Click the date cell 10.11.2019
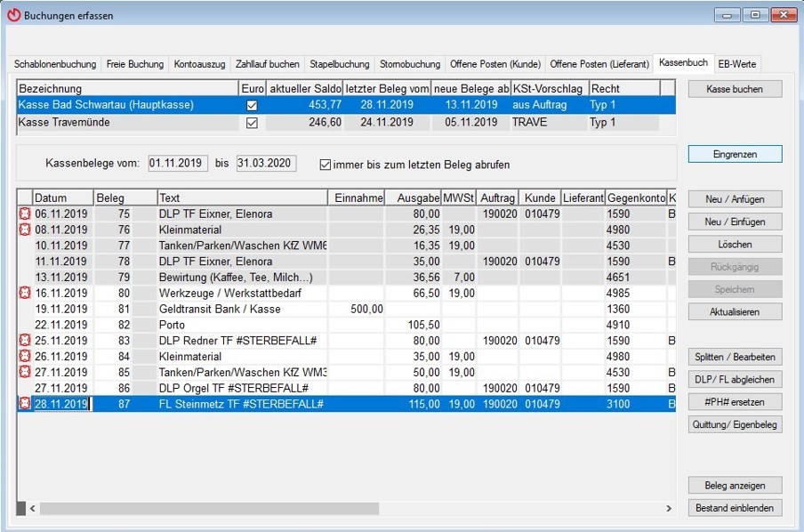804x532 pixels. click(x=62, y=246)
